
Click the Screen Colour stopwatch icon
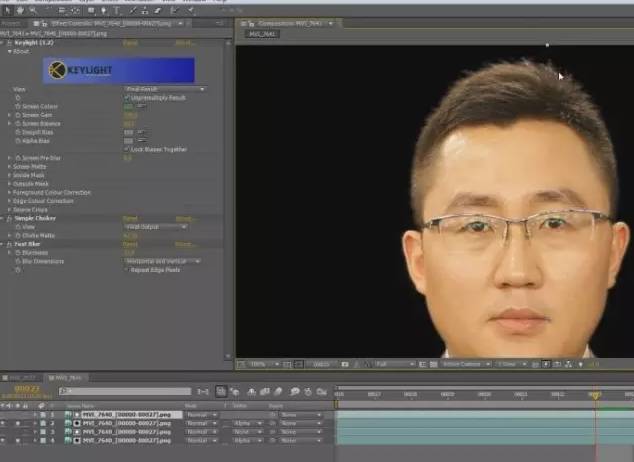tap(18, 106)
